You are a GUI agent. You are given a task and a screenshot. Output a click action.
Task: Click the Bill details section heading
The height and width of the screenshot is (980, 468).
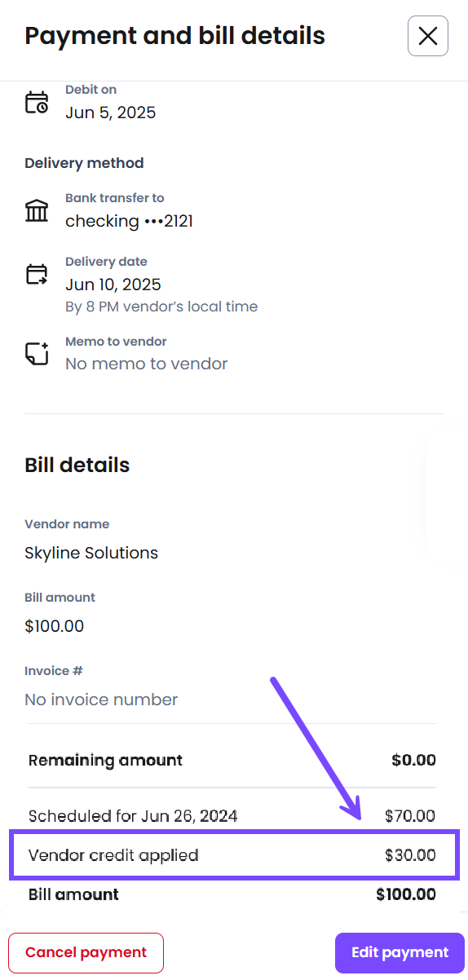77,465
